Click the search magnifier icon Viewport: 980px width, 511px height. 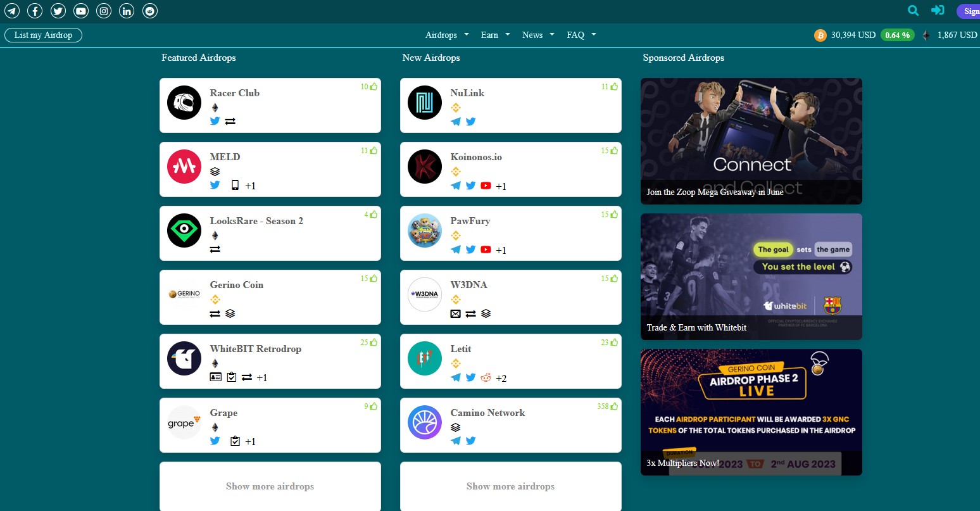click(913, 10)
